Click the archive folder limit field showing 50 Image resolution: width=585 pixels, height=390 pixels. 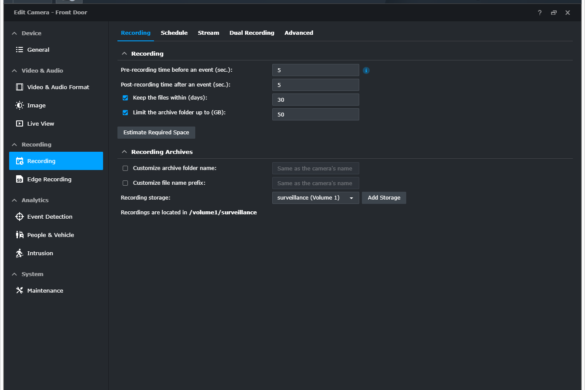(x=315, y=114)
